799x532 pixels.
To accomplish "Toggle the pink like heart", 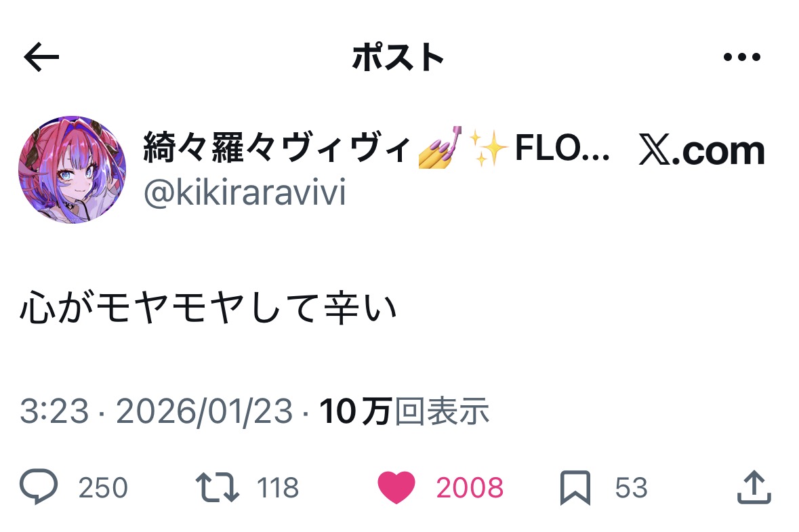I will pyautogui.click(x=396, y=488).
